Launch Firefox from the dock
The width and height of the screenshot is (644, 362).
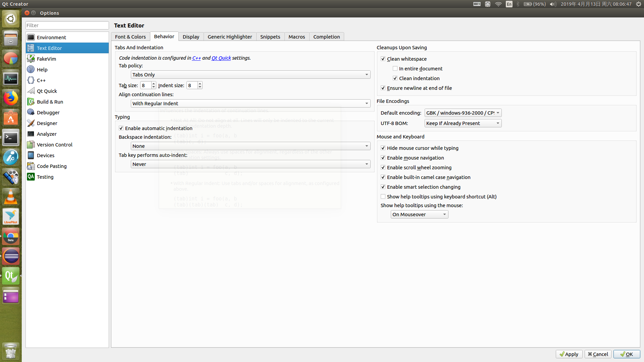click(11, 98)
